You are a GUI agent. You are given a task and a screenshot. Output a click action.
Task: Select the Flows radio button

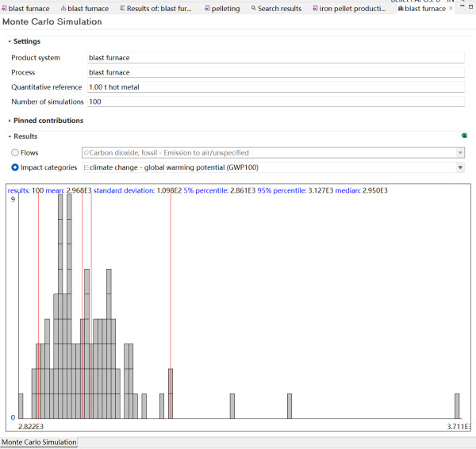(15, 152)
